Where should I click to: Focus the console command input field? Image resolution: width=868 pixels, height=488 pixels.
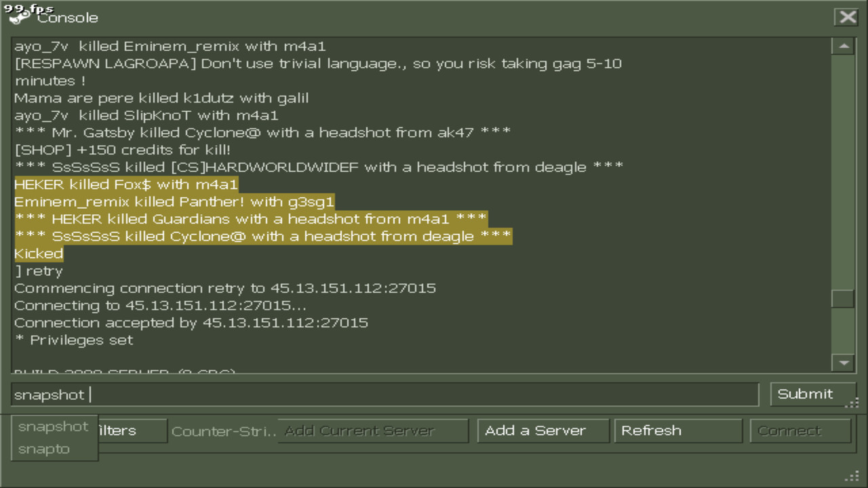[x=384, y=394]
